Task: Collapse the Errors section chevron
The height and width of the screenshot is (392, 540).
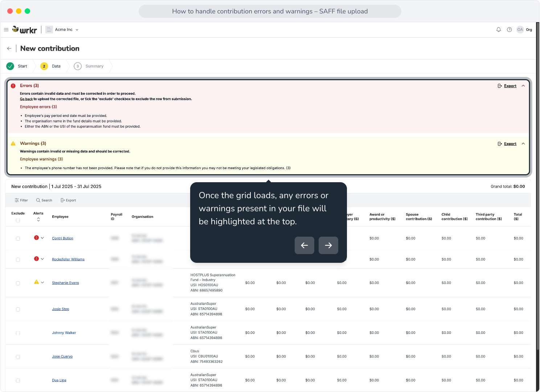Action: [x=523, y=86]
